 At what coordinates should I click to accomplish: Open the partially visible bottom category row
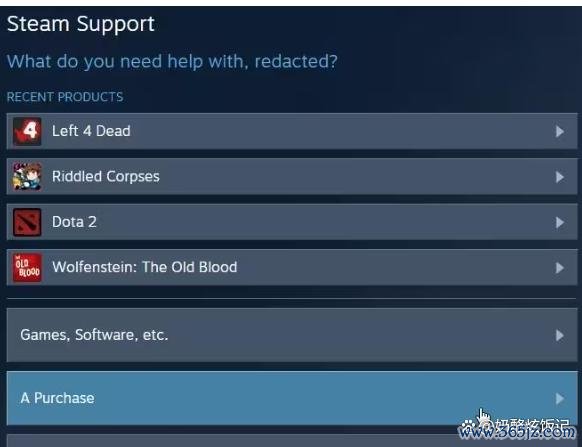292,441
